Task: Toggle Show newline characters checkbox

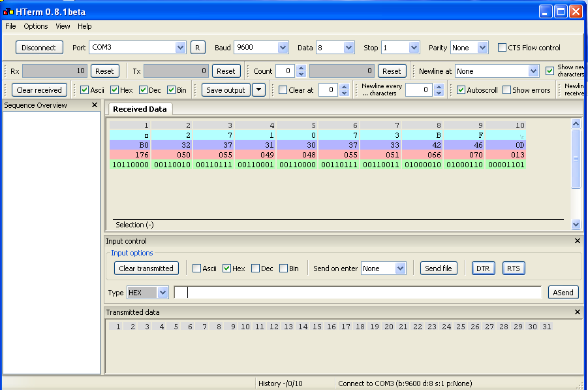Action: pyautogui.click(x=549, y=71)
